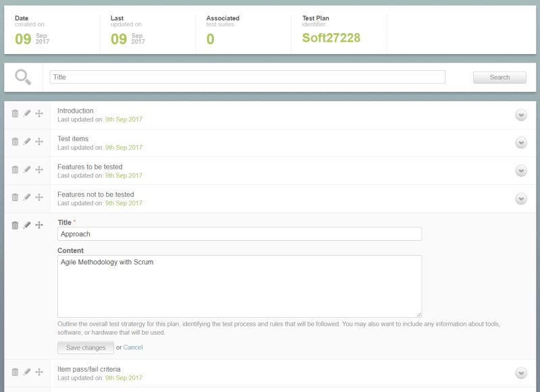Expand the Test items section
540x392 pixels.
[x=520, y=143]
